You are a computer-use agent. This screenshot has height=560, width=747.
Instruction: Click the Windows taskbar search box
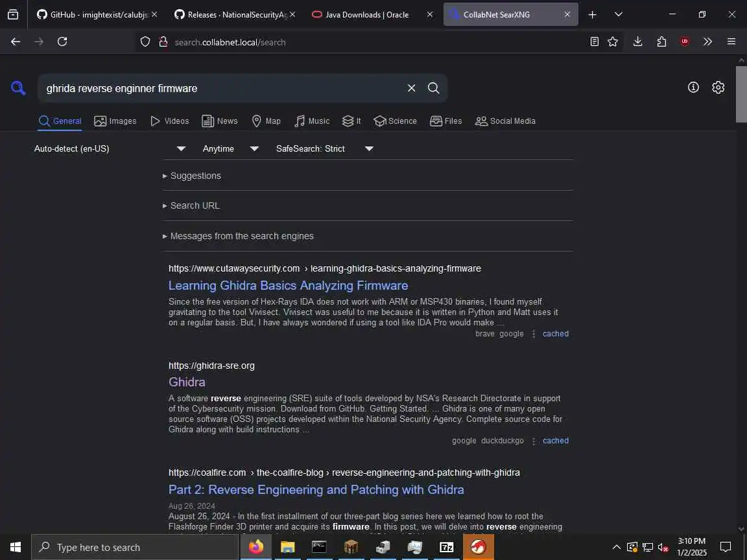[135, 547]
